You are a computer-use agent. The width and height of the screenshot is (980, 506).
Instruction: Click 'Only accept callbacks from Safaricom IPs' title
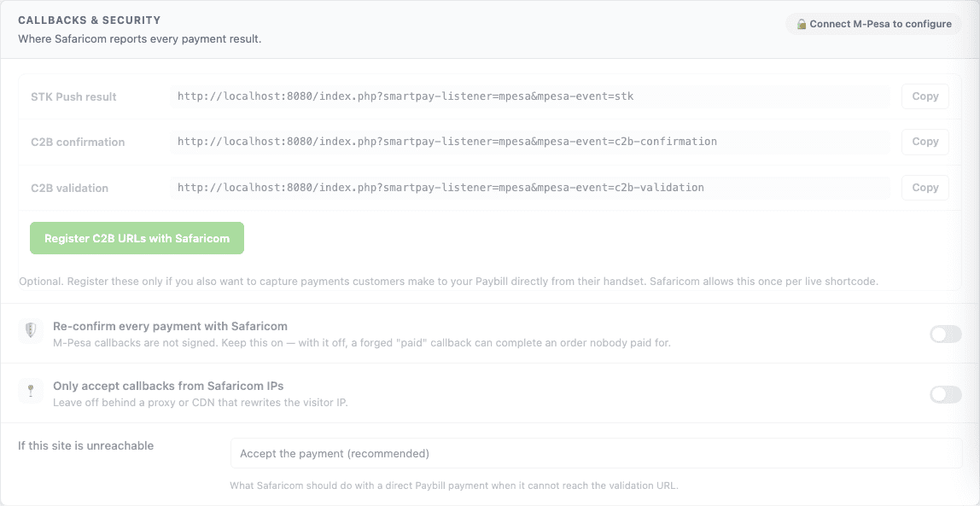pos(168,386)
